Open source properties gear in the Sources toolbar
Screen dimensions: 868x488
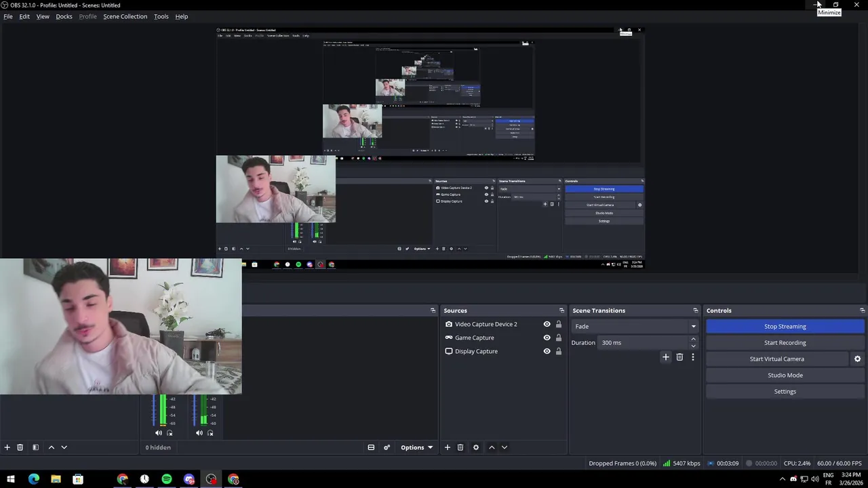[475, 447]
